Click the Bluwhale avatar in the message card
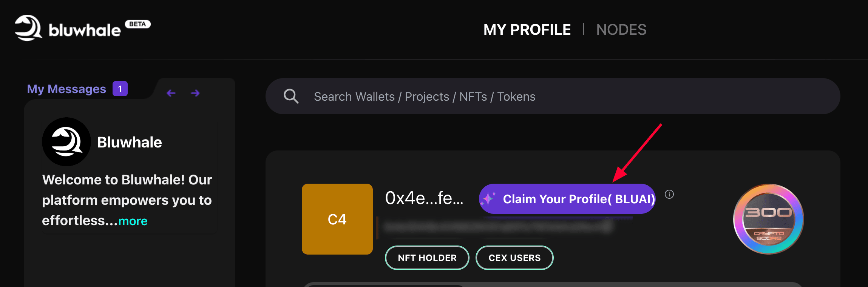Screen dimensions: 868x287 point(66,142)
